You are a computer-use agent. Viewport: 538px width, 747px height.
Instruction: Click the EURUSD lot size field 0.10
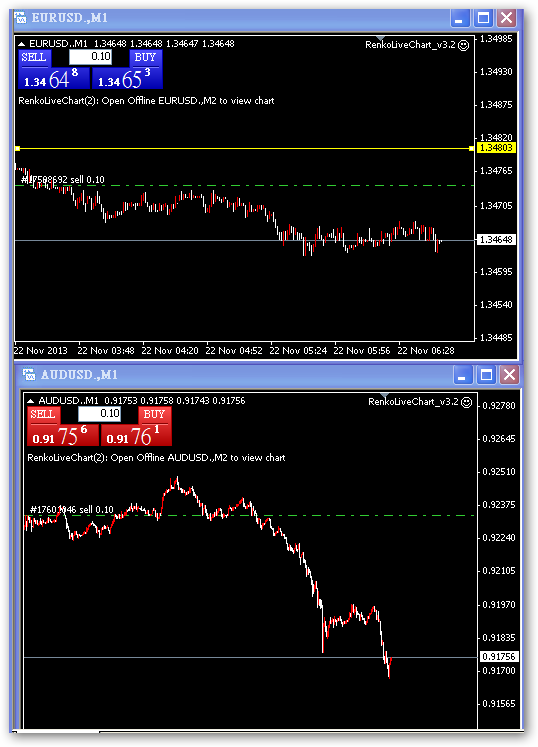pos(91,57)
